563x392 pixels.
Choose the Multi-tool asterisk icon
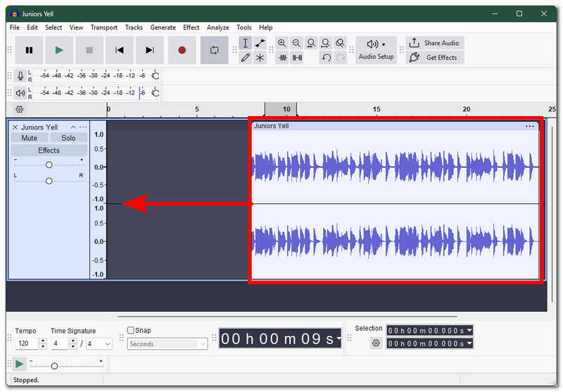[x=260, y=58]
